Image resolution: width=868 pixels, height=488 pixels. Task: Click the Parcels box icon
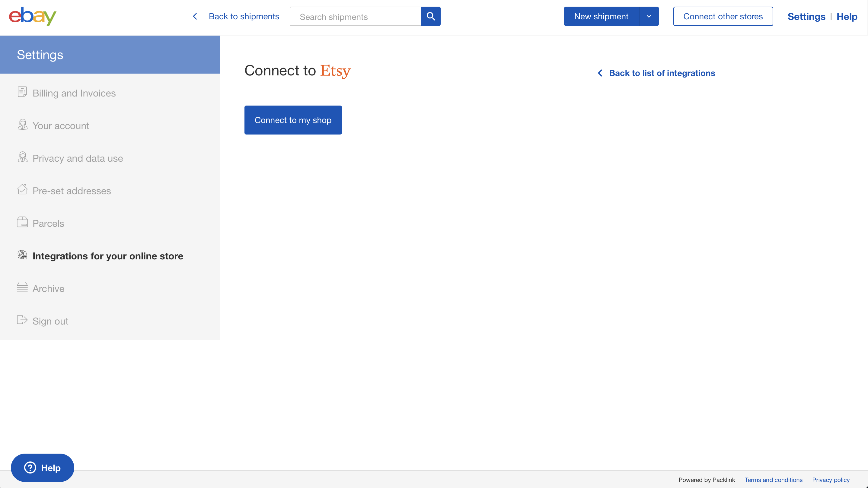[22, 222]
